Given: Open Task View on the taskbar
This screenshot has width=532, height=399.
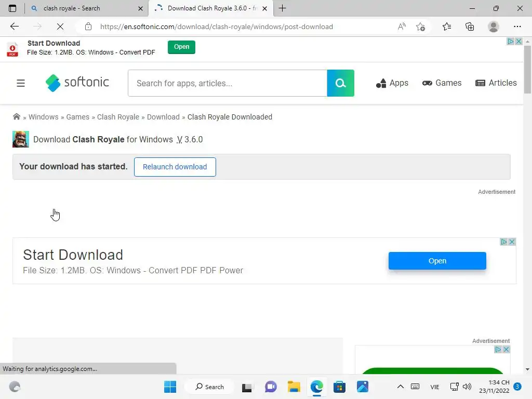Looking at the screenshot, I should [247, 387].
